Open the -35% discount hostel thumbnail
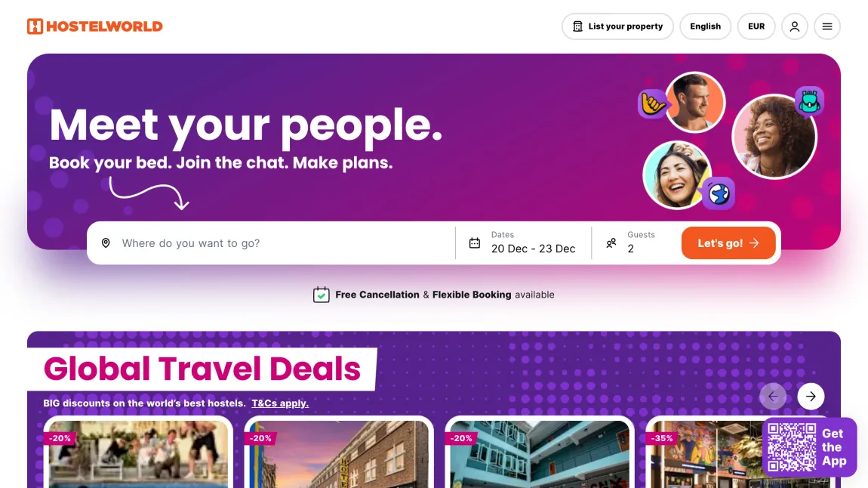868x488 pixels. [x=703, y=454]
